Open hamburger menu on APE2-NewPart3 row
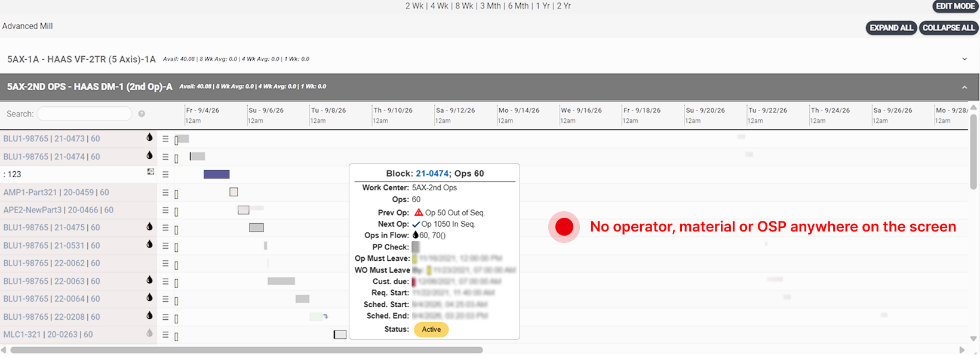This screenshot has width=980, height=358. click(165, 211)
